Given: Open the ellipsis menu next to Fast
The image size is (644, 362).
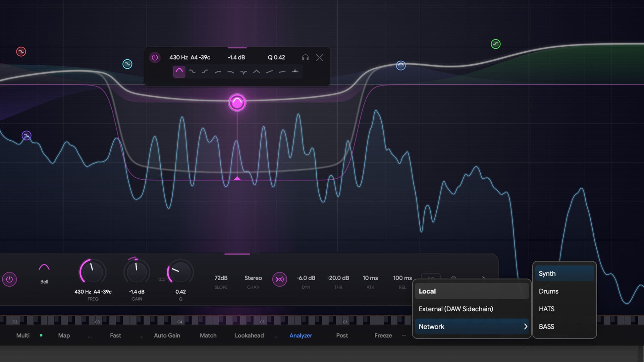Looking at the screenshot, I should point(141,336).
